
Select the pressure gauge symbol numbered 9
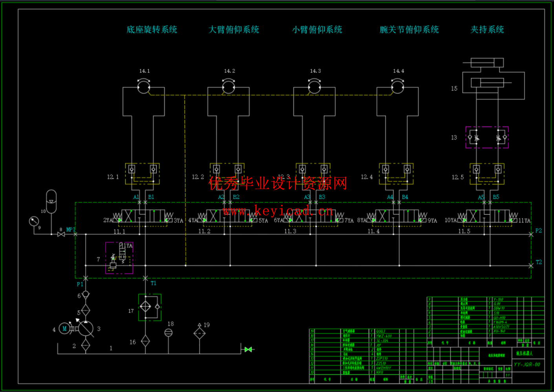34,221
